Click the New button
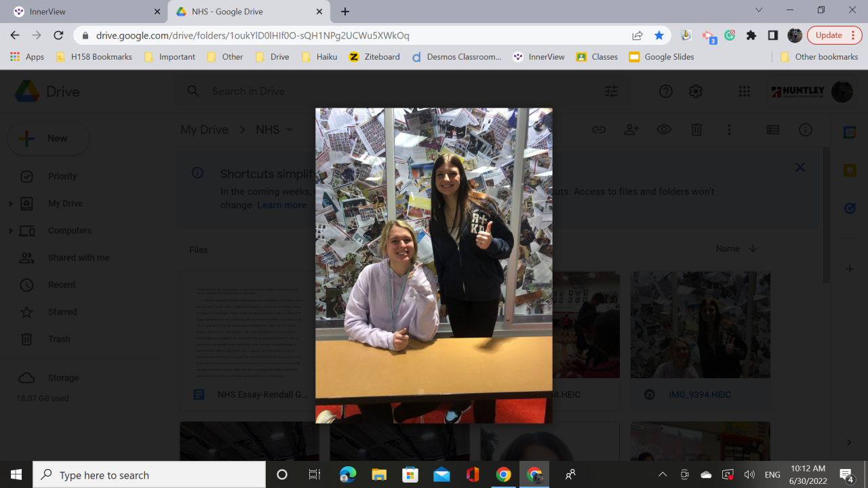The width and height of the screenshot is (868, 488). click(x=48, y=138)
